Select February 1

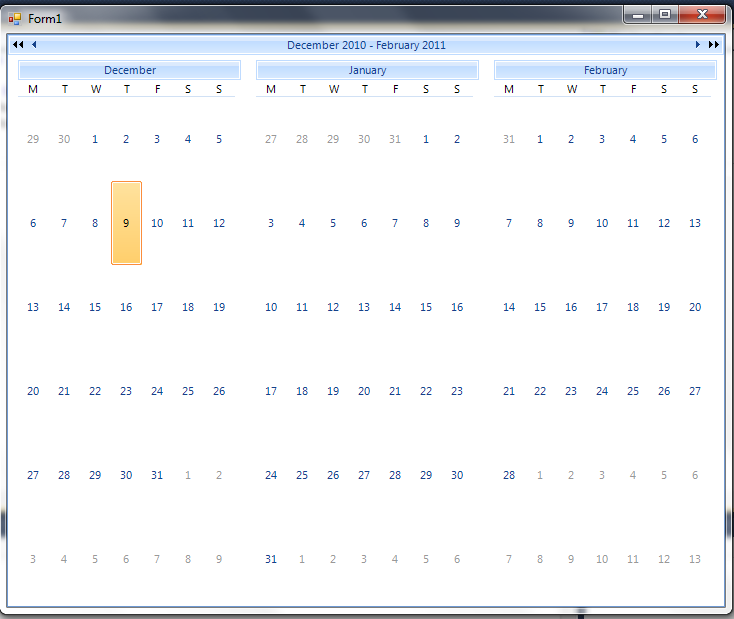(540, 139)
